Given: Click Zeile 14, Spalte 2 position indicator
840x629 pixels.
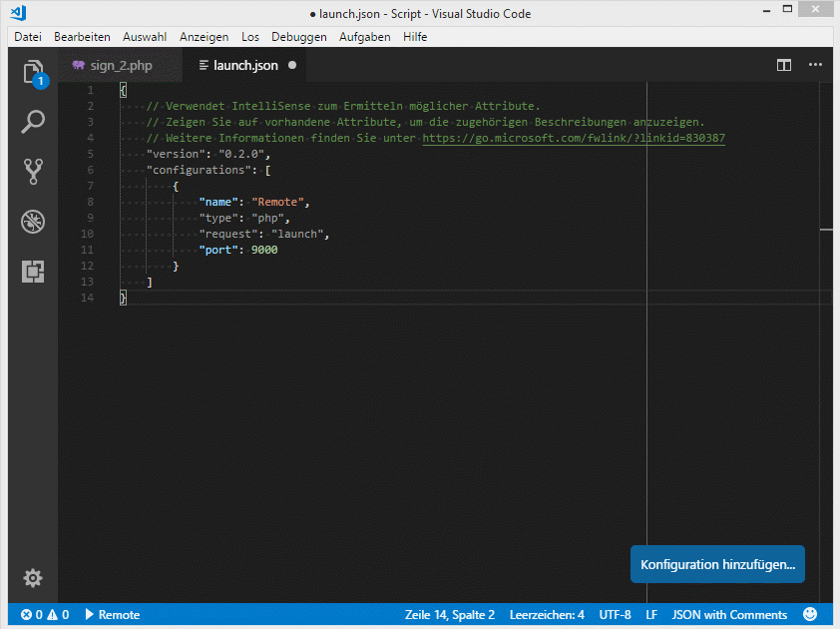Looking at the screenshot, I should pos(449,615).
